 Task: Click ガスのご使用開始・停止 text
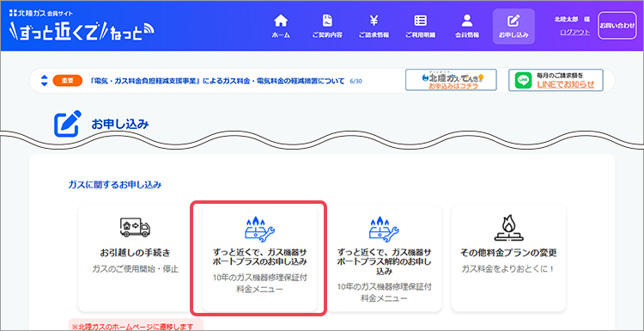[135, 270]
